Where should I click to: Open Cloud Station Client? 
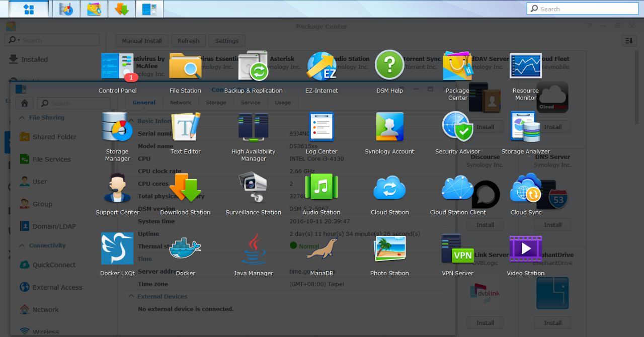click(457, 188)
